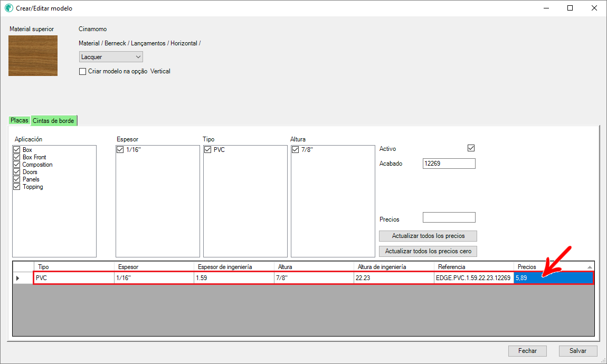Uncheck the Topping application checkbox
The image size is (607, 364).
[x=17, y=187]
